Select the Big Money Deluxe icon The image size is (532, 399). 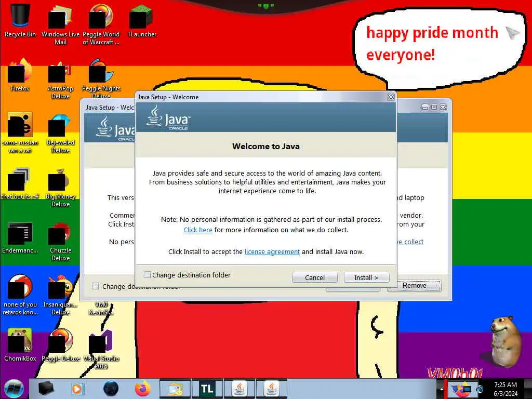(x=60, y=187)
